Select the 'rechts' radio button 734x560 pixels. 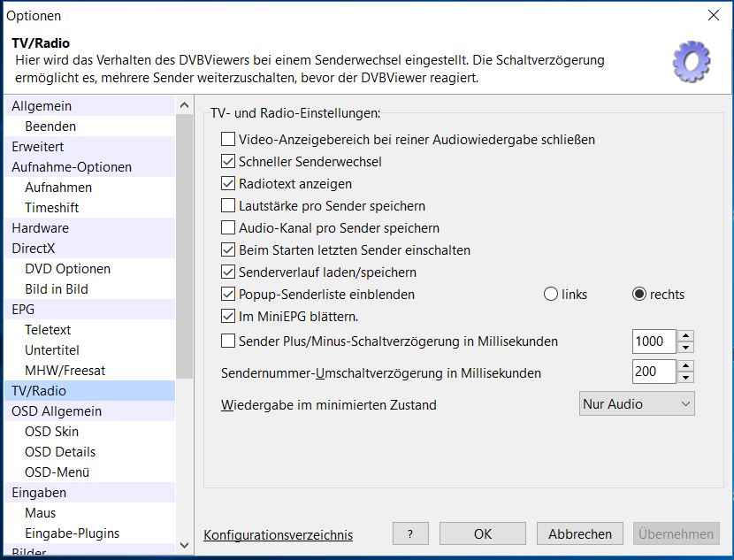tap(639, 295)
